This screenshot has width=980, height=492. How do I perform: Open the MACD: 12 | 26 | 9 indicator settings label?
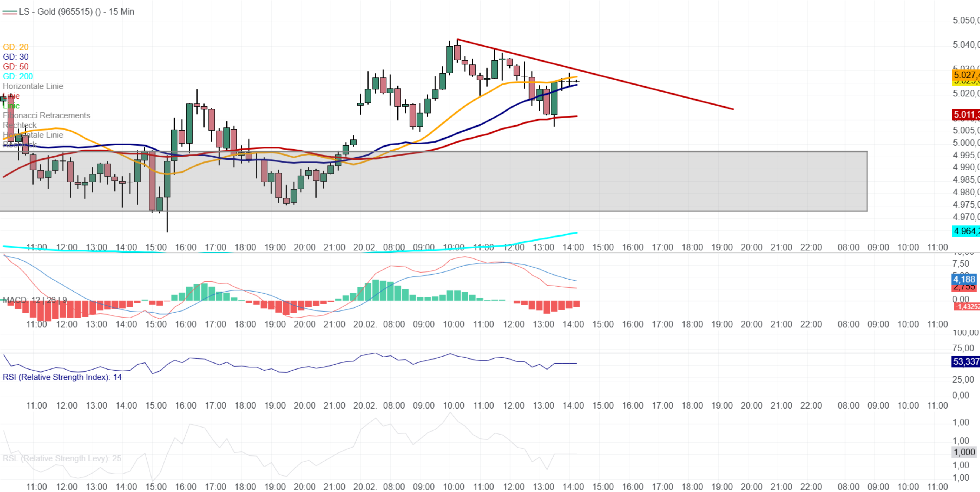coord(35,300)
